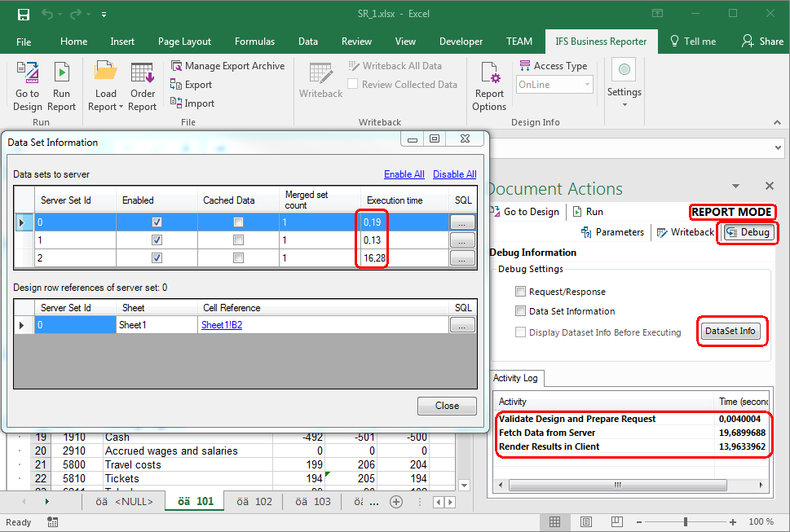Screen dimensions: 790x532
Task: Enable Request/Response debug checkbox
Action: pyautogui.click(x=520, y=292)
